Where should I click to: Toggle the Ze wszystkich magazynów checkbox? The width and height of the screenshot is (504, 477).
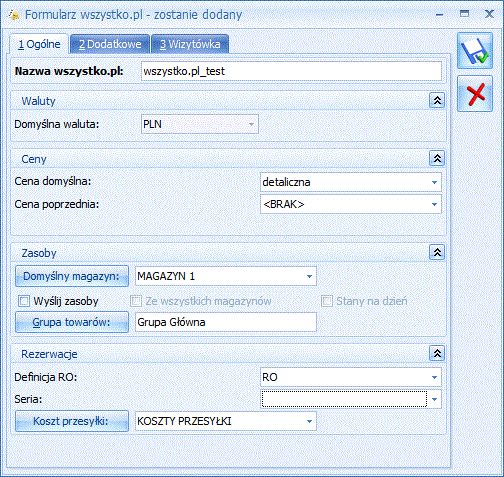pyautogui.click(x=136, y=301)
